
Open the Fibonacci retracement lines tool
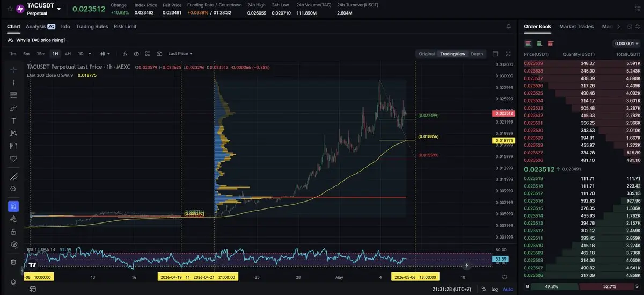(x=13, y=95)
